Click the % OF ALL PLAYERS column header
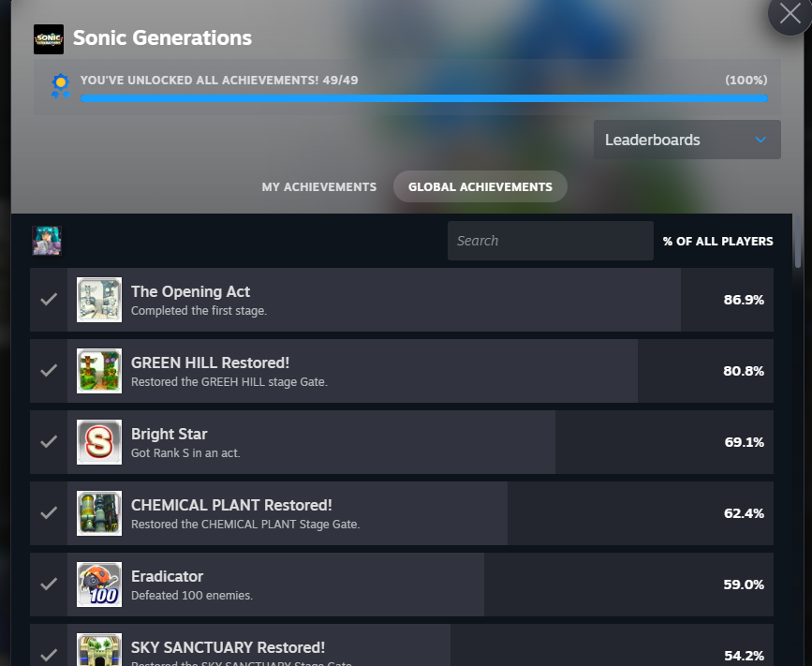The width and height of the screenshot is (812, 666). (x=717, y=242)
